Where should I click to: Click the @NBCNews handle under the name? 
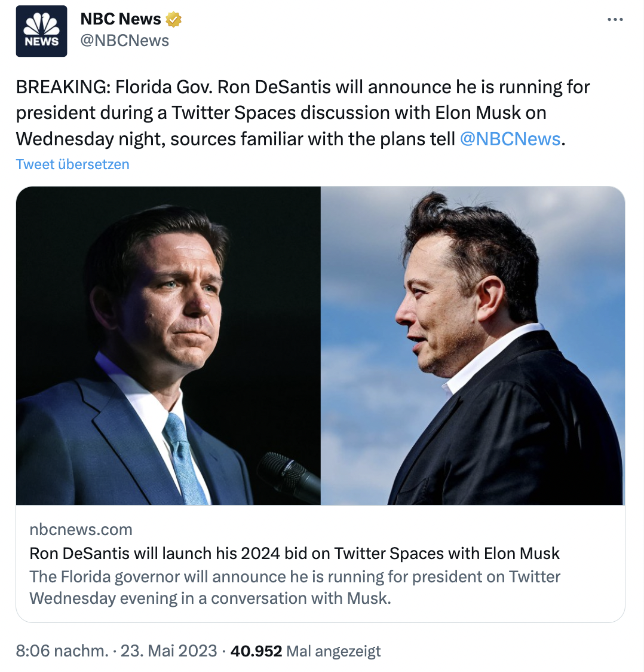(x=125, y=41)
